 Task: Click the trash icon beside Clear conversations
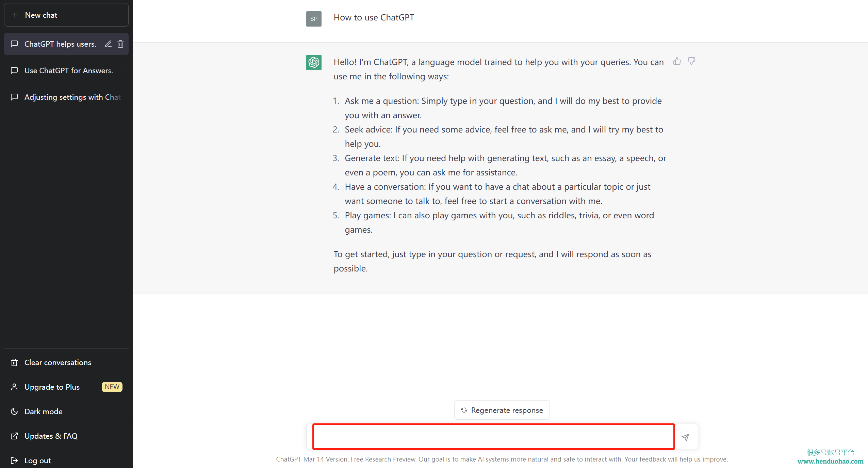[14, 362]
